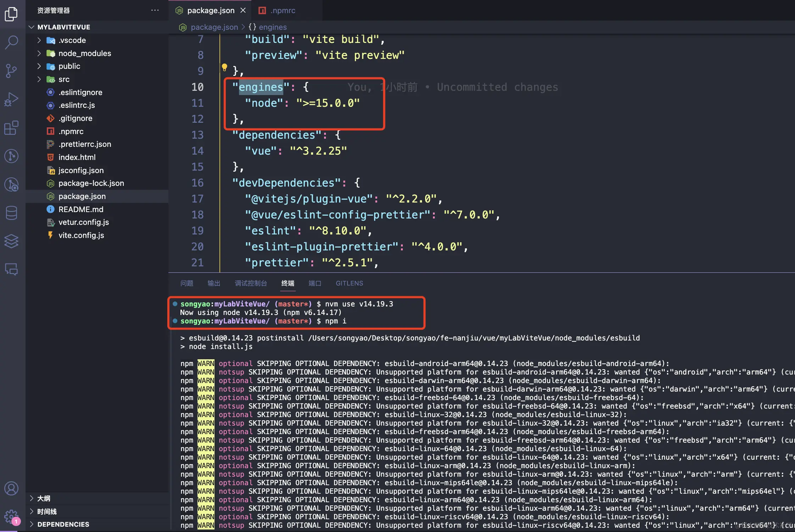This screenshot has height=532, width=795.
Task: Open Manage settings gear with notification badge
Action: click(x=12, y=516)
